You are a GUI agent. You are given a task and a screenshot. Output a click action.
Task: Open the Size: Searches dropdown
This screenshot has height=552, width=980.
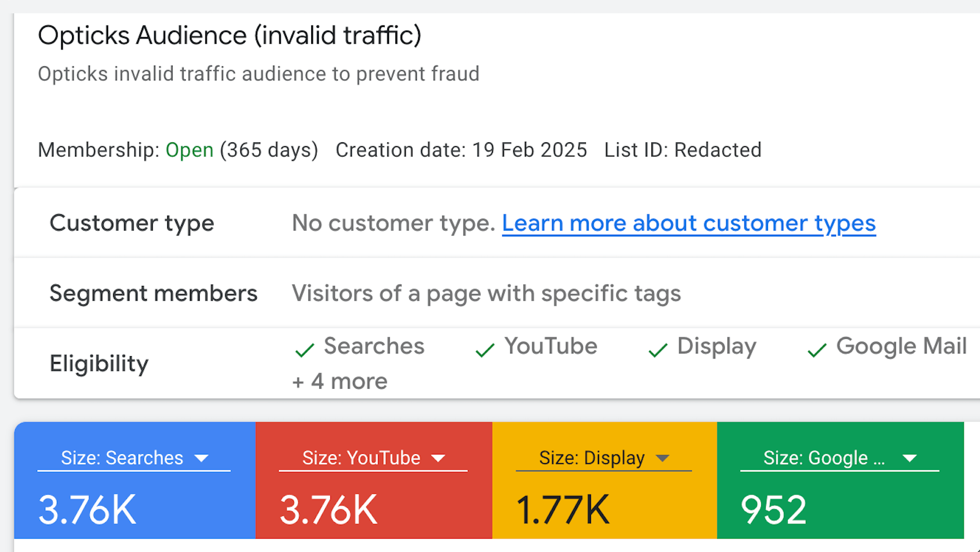pyautogui.click(x=134, y=458)
